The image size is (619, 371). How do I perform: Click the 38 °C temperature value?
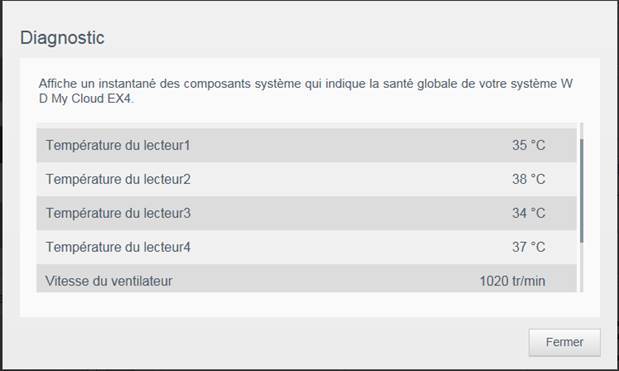coord(529,179)
